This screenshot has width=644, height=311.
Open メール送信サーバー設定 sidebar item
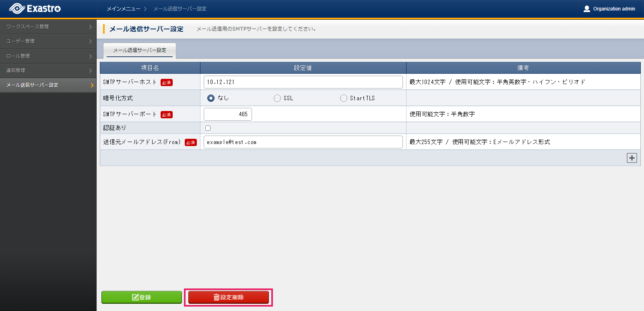32,85
